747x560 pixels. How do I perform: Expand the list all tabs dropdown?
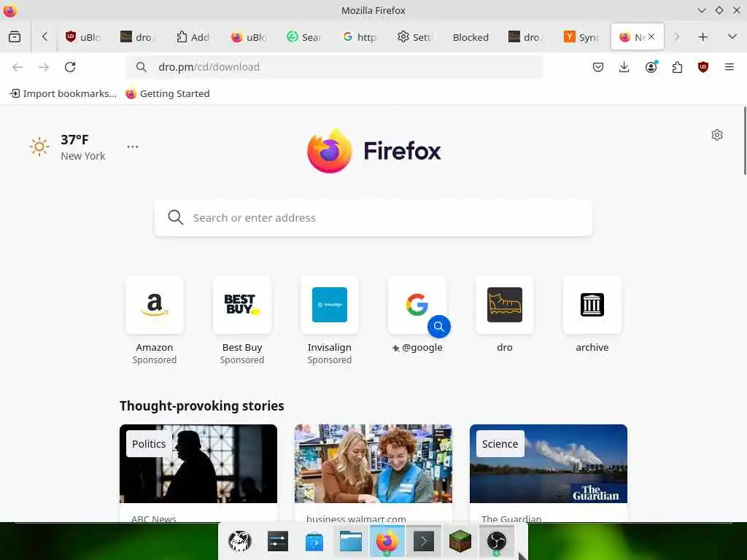click(732, 36)
